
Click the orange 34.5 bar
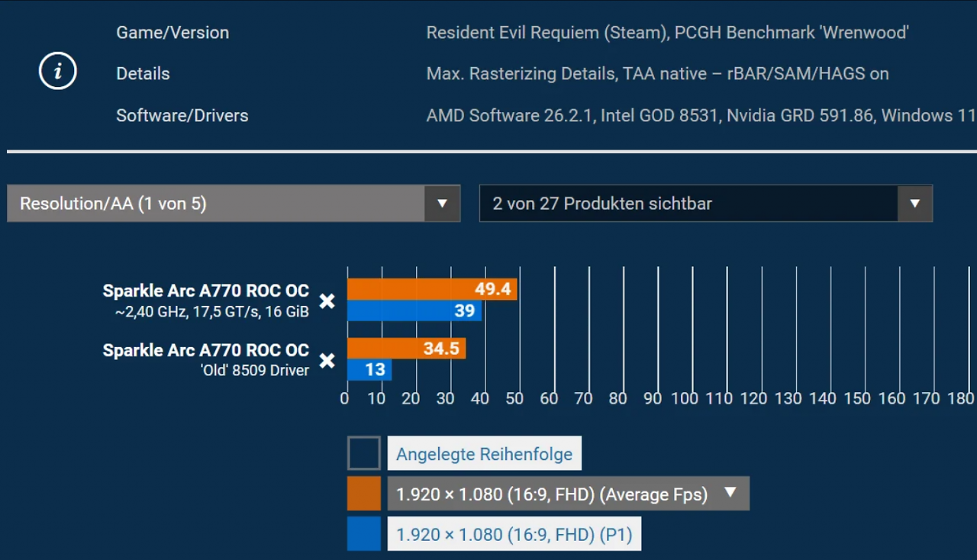pyautogui.click(x=406, y=349)
